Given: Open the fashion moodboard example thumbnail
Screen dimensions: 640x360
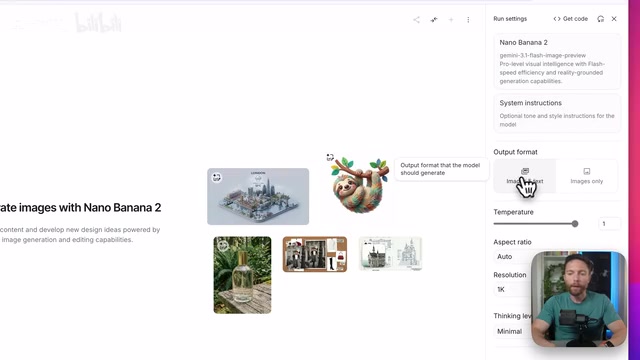Looking at the screenshot, I should (315, 254).
